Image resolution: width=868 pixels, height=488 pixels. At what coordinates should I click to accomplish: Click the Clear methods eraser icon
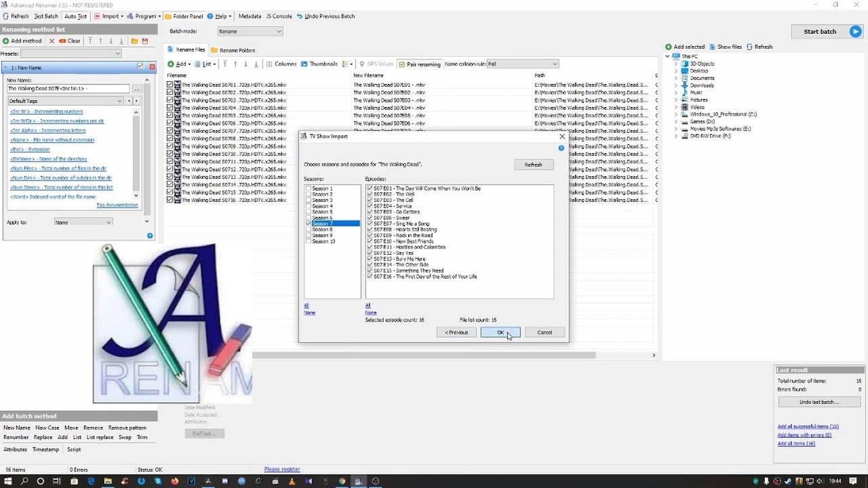point(62,41)
